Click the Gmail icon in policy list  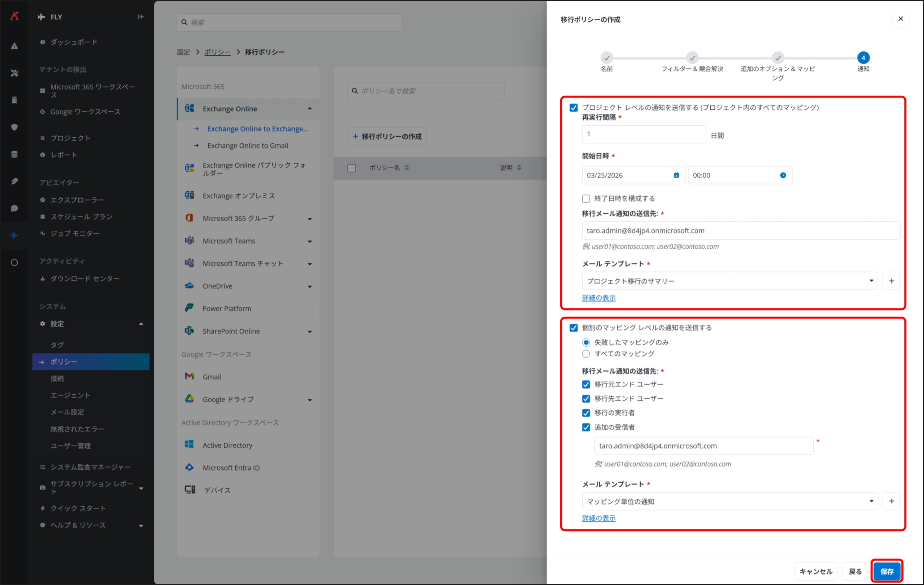tap(189, 376)
